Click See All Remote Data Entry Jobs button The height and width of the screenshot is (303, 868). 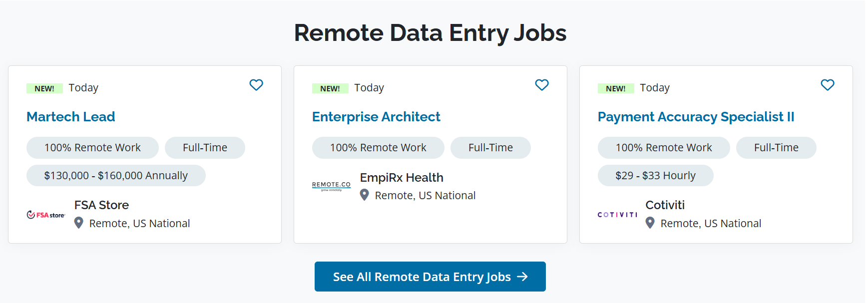pos(430,277)
